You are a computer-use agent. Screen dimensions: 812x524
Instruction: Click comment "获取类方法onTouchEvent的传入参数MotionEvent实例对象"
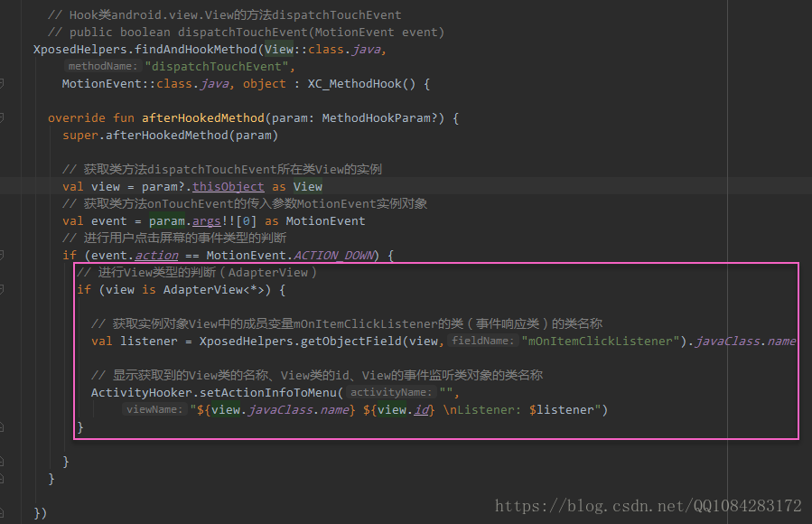tap(245, 203)
